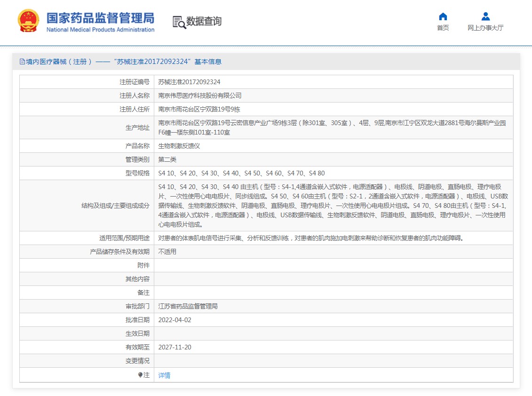This screenshot has width=532, height=396.
Task: Click the 首页 house icon
Action: [x=443, y=16]
